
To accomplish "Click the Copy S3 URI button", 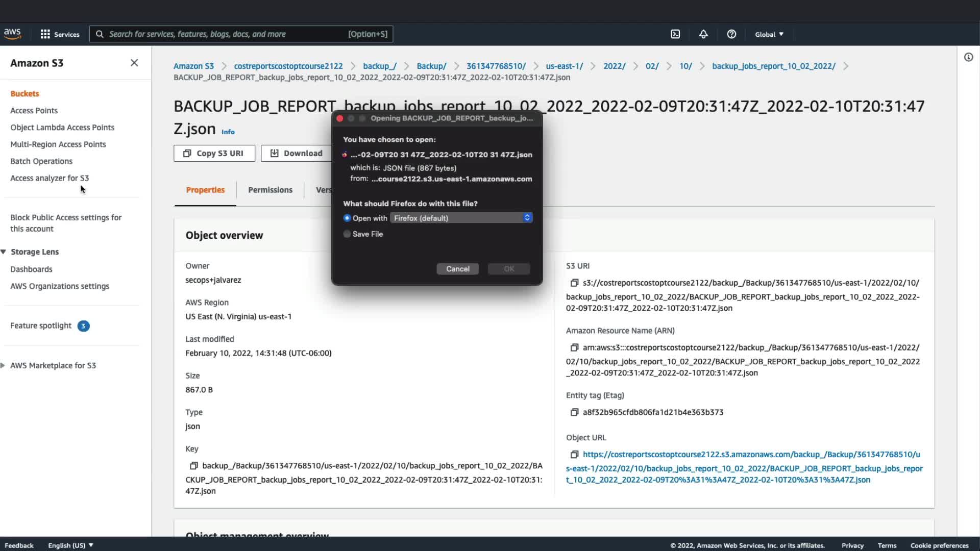I will click(214, 153).
